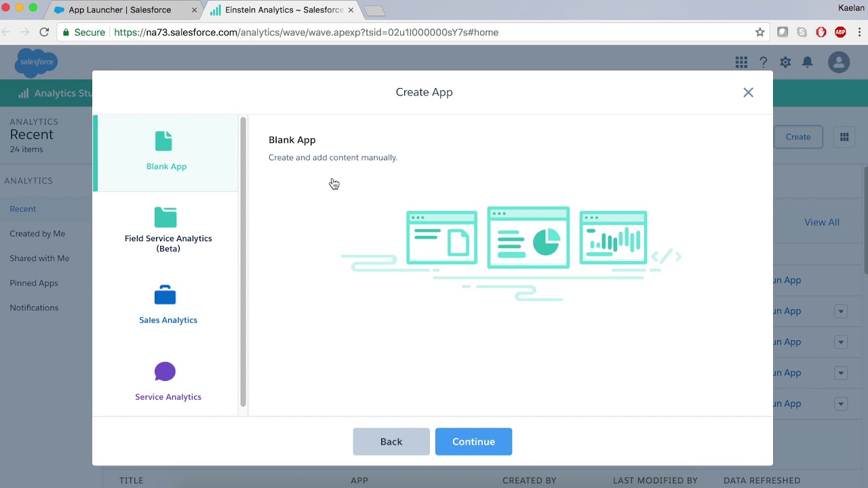This screenshot has height=488, width=868.
Task: Click the browser address bar URL
Action: pyautogui.click(x=307, y=32)
